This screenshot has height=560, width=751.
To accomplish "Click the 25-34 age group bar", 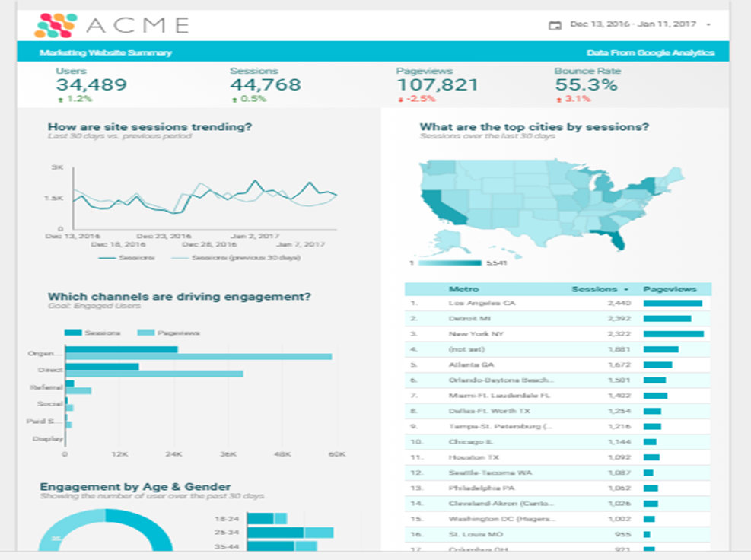I will [x=290, y=533].
